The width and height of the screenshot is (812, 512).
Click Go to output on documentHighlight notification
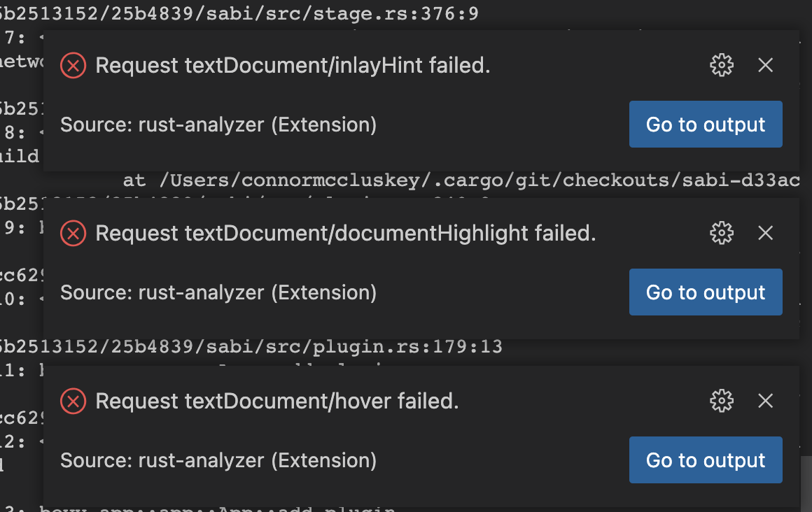706,292
